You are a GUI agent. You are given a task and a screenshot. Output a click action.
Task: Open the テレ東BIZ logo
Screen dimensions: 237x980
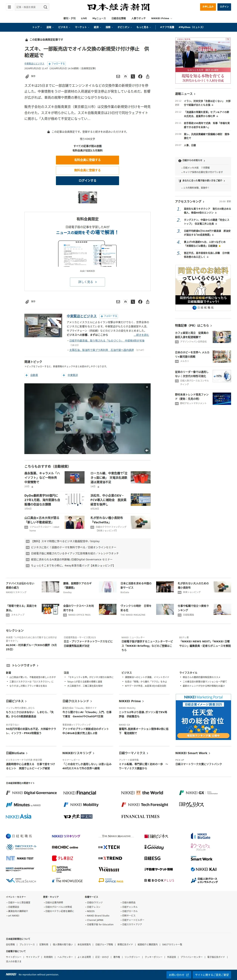[63, 858]
